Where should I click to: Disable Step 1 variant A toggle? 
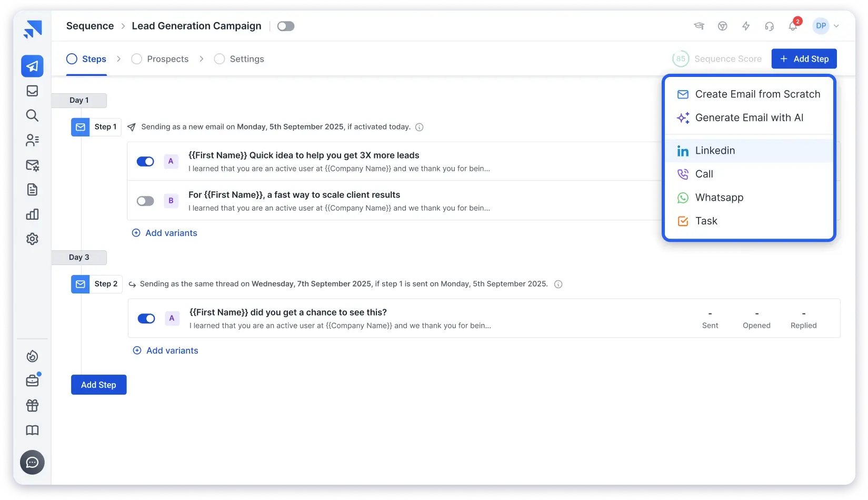145,161
